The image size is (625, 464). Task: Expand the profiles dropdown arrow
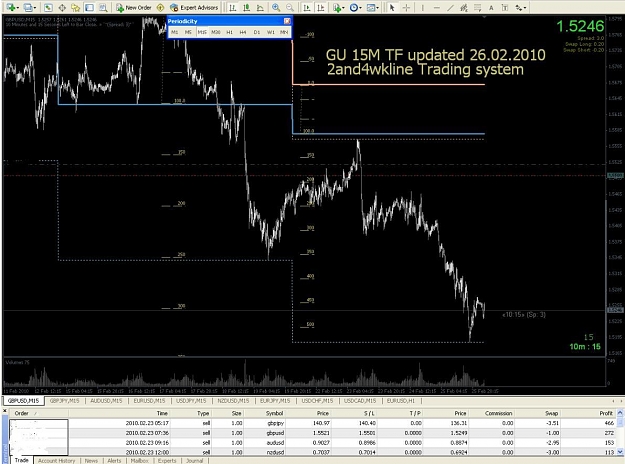[35, 8]
